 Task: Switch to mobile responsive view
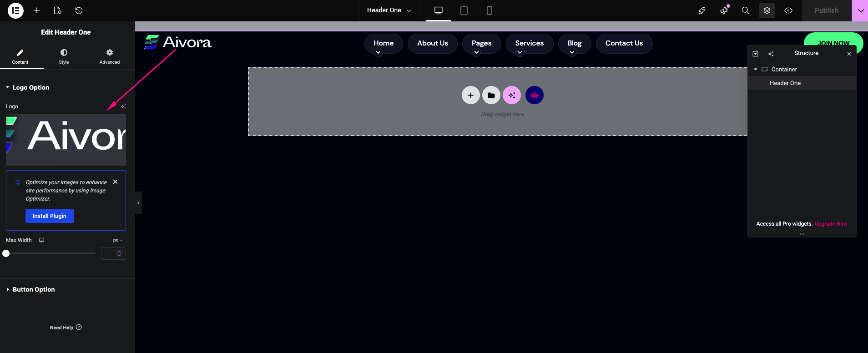tap(489, 10)
